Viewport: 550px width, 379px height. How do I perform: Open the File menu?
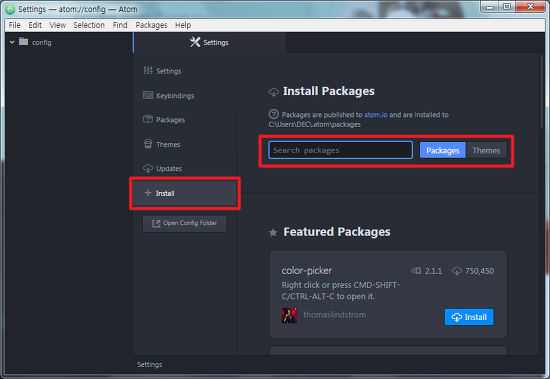(14, 25)
